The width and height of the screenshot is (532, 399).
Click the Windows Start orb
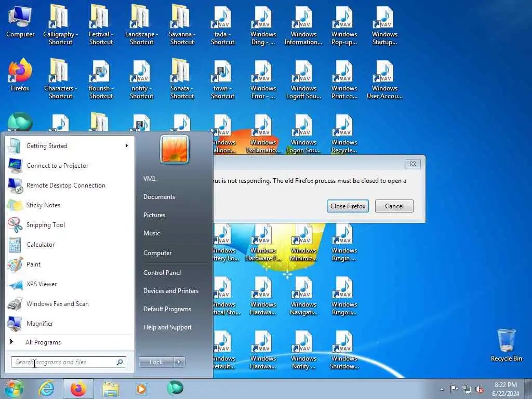point(14,389)
